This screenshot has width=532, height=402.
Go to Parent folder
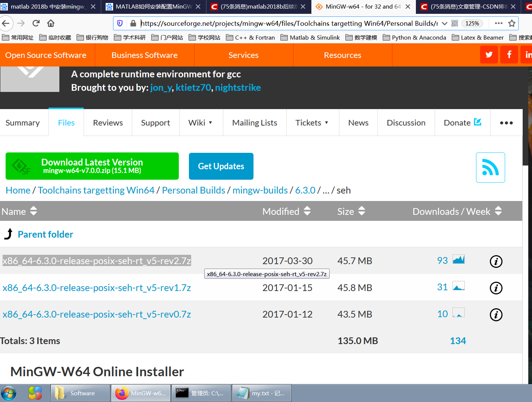pyautogui.click(x=45, y=234)
